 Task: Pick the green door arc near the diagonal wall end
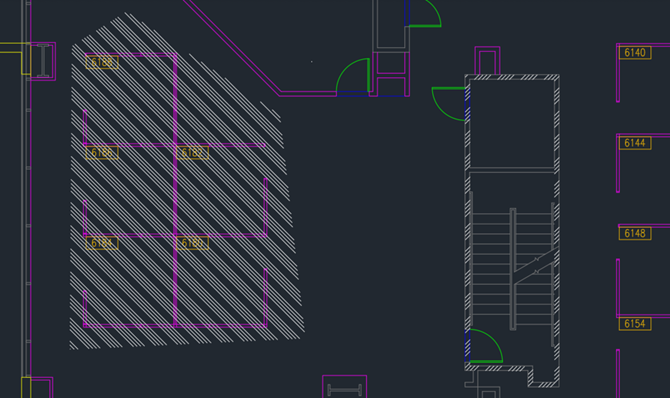(x=353, y=75)
